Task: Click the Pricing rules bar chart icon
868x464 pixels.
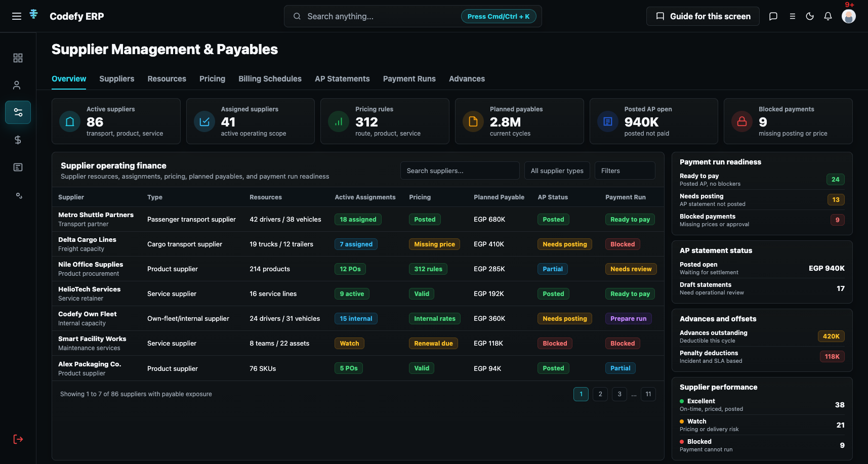Action: [x=339, y=121]
